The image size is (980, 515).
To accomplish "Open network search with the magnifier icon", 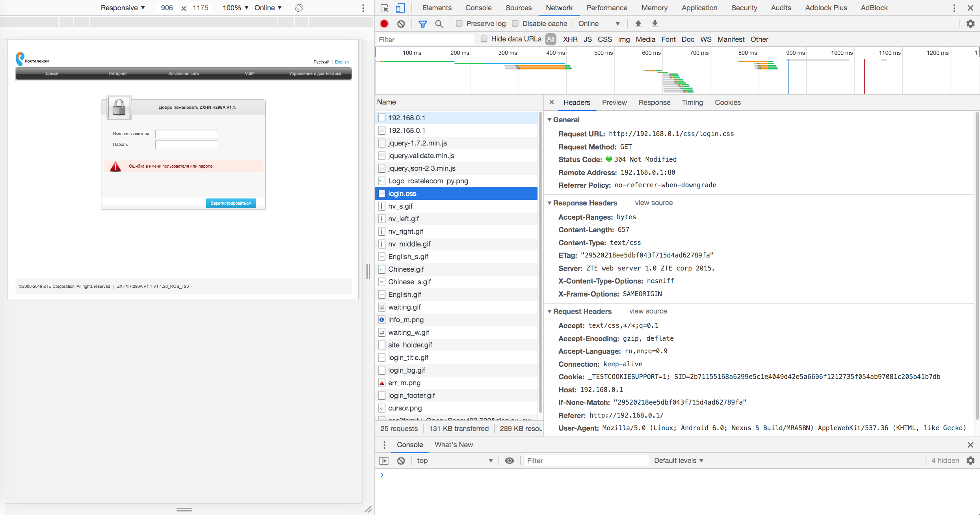I will point(439,24).
